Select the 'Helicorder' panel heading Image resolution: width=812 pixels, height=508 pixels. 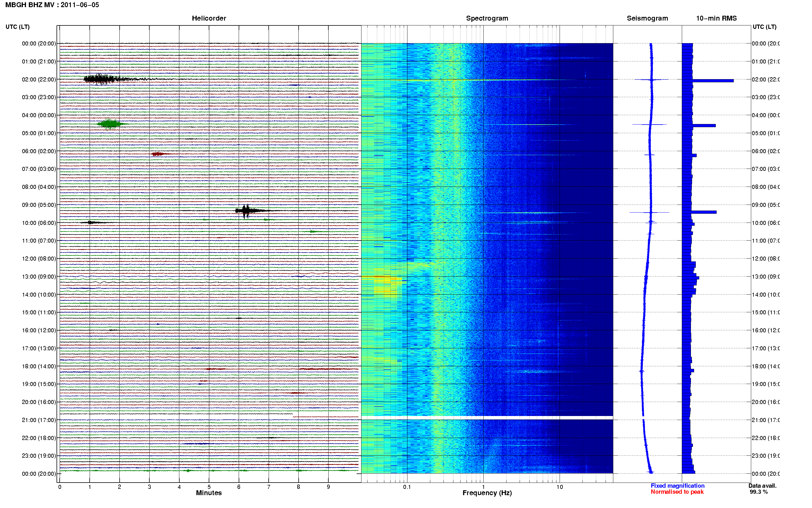coord(209,18)
